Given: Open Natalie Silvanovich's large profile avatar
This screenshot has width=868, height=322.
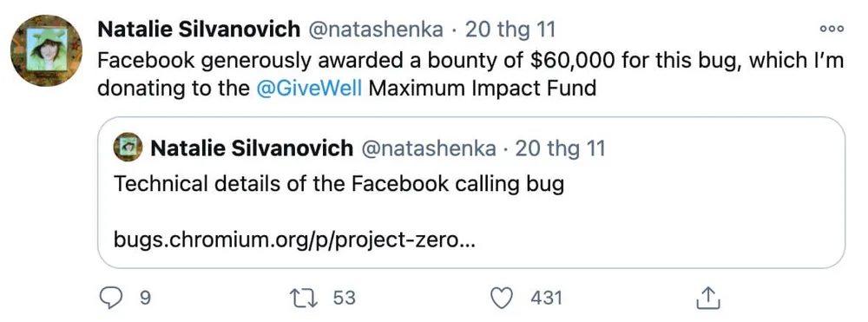Looking at the screenshot, I should (x=47, y=51).
